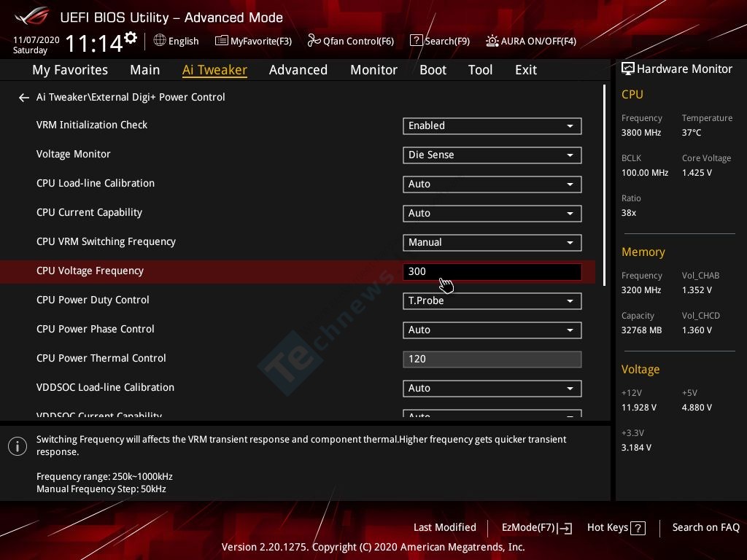Open CPU VRM Switching Frequency dropdown
747x560 pixels.
pos(492,242)
